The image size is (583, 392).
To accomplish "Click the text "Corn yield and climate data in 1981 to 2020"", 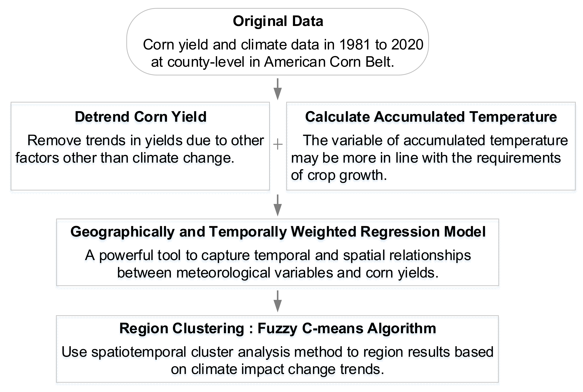I will point(283,45).
